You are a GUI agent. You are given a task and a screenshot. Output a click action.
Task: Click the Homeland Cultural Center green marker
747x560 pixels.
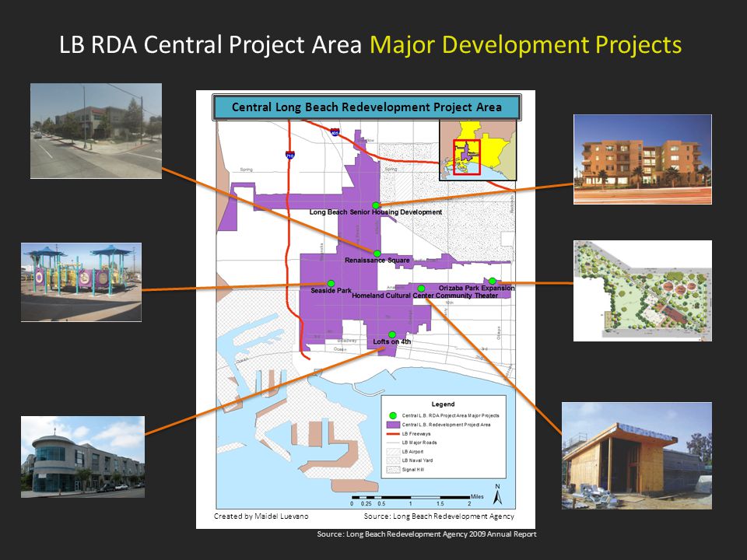coord(421,289)
